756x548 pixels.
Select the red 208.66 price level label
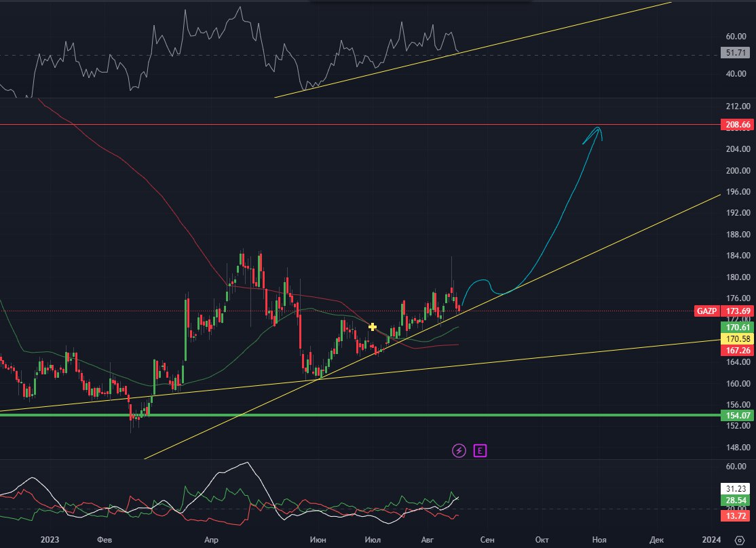pos(737,125)
